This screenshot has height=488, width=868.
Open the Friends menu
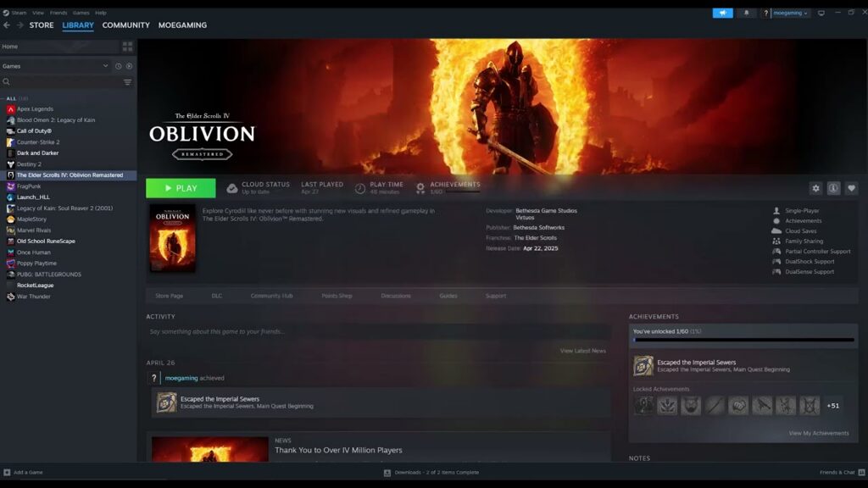[58, 13]
